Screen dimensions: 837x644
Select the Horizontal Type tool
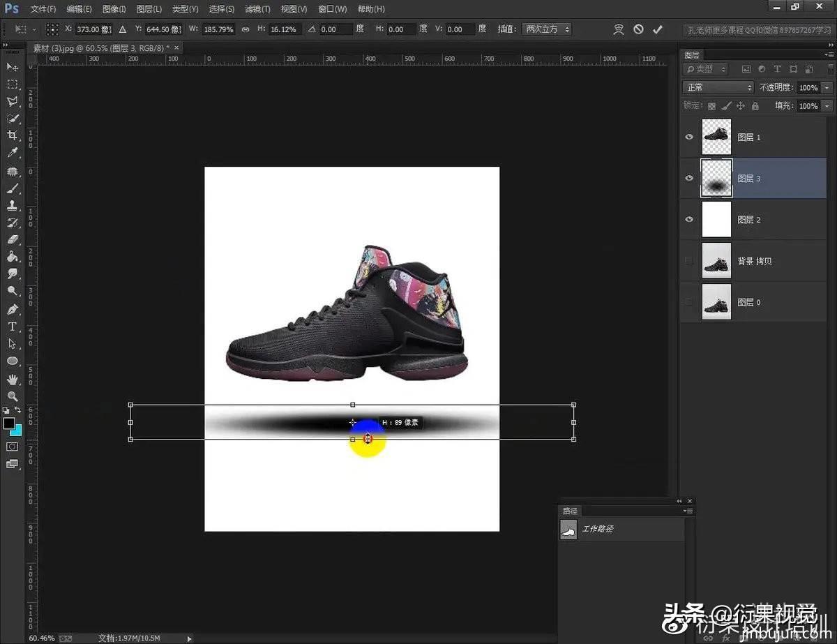[13, 327]
